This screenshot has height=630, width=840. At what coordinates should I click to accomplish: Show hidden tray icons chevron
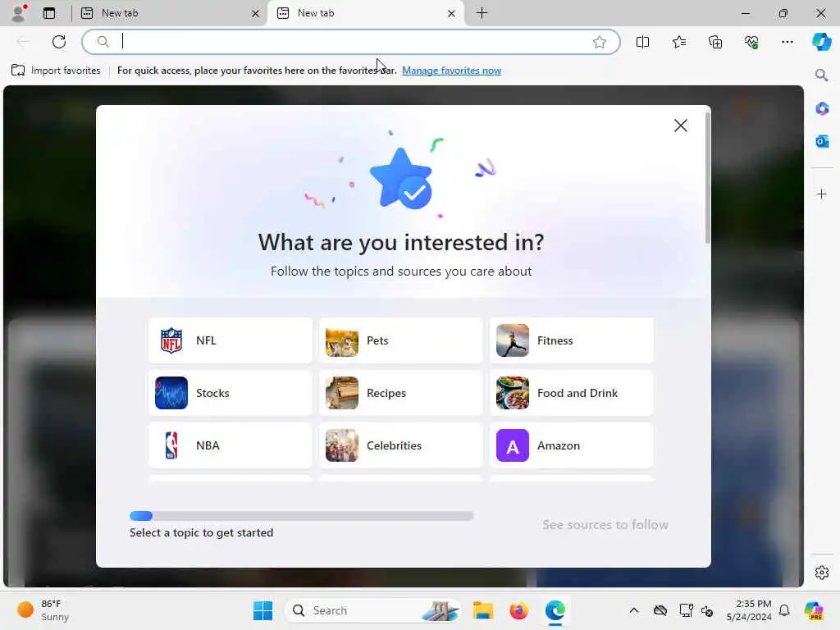(634, 610)
